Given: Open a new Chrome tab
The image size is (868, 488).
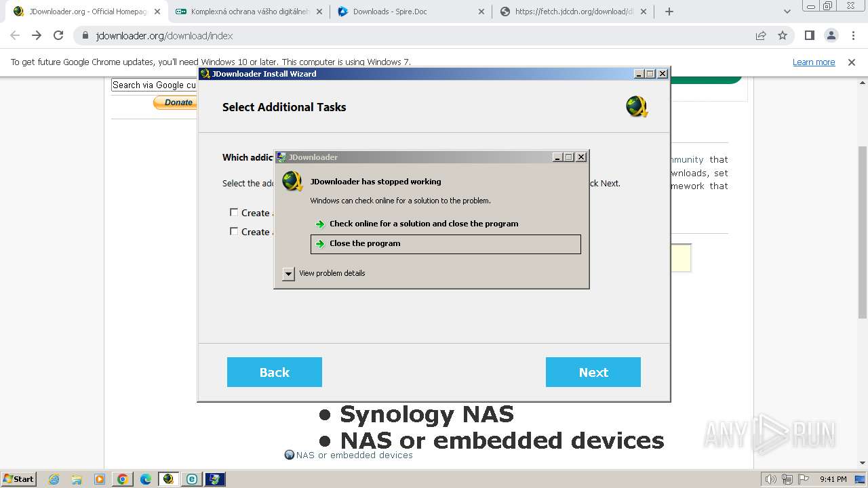Looking at the screenshot, I should point(669,12).
